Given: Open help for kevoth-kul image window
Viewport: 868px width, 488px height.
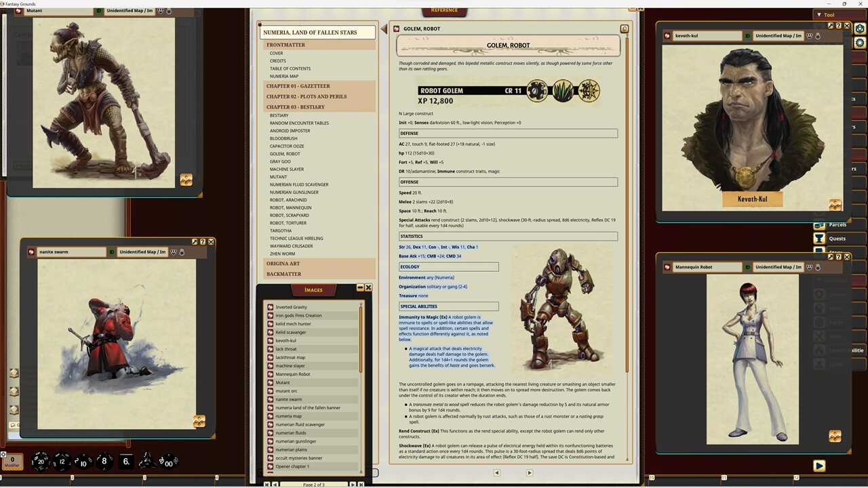Looking at the screenshot, I should 838,26.
